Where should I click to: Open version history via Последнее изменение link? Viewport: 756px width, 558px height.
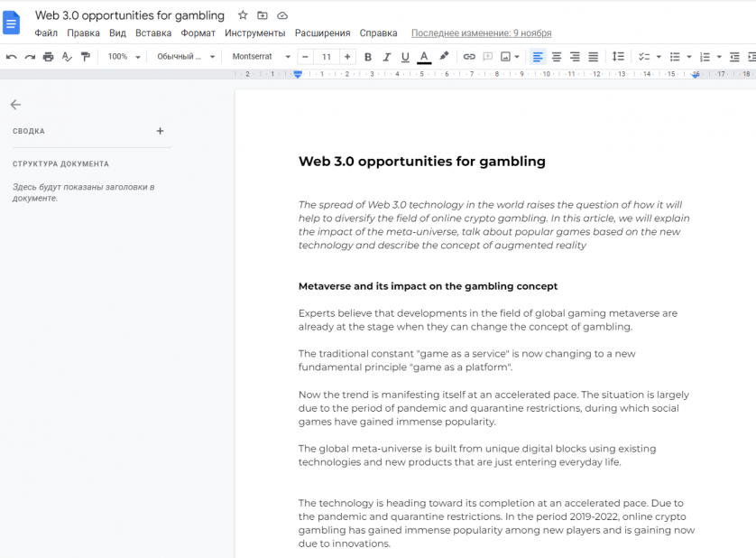(481, 33)
